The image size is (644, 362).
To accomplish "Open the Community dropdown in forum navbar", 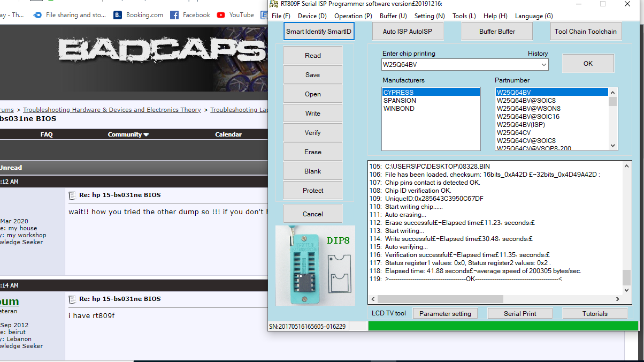I will tap(128, 134).
